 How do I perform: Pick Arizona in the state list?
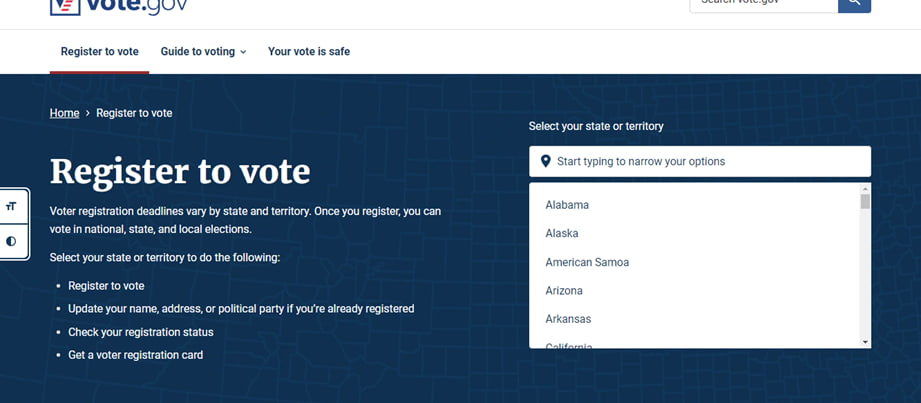[564, 291]
